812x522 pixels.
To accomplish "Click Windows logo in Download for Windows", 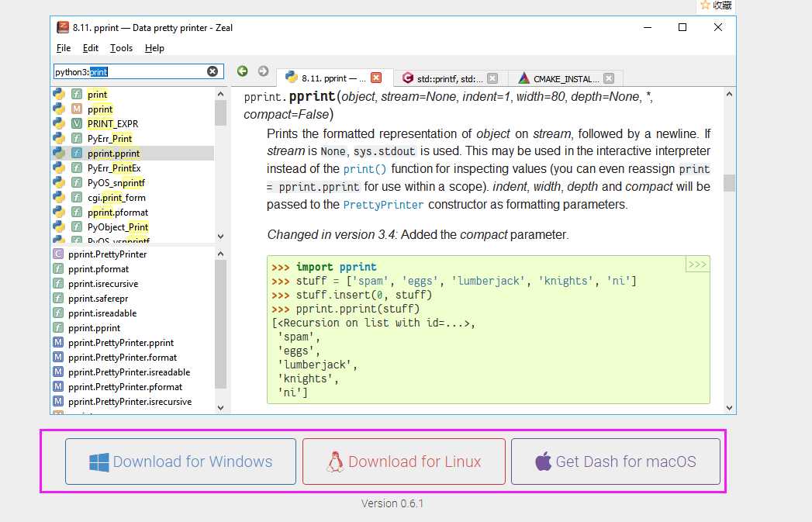I will [99, 462].
